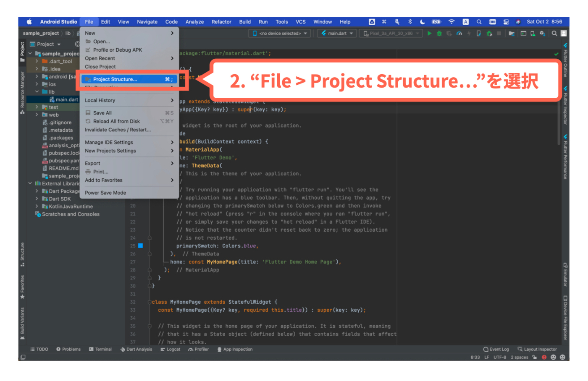Click the LF line separator indicator
Screen dimensions: 588x381
487,358
